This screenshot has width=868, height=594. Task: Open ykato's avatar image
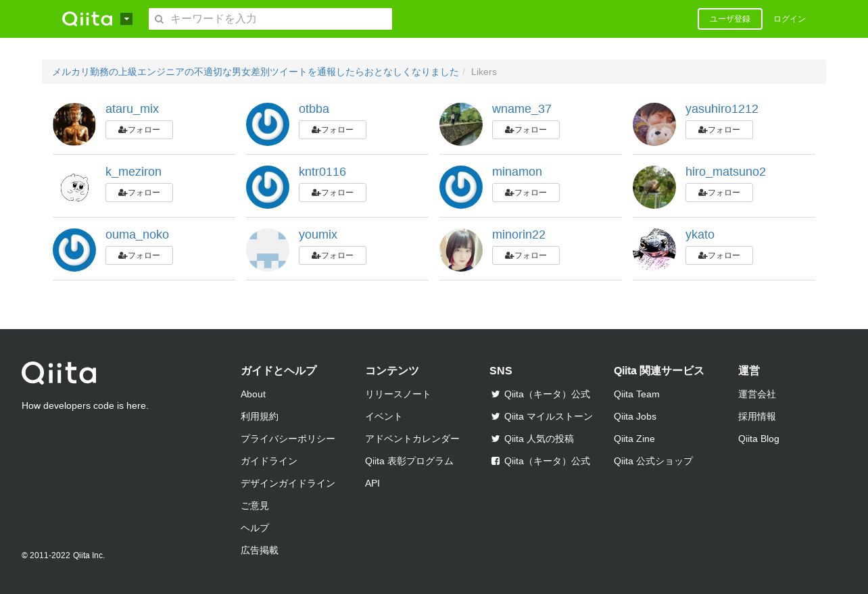(x=654, y=250)
